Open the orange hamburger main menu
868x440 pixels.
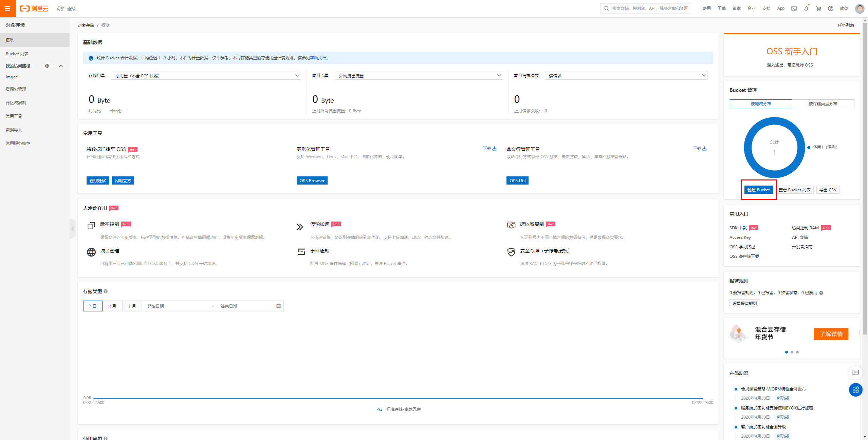(x=8, y=8)
